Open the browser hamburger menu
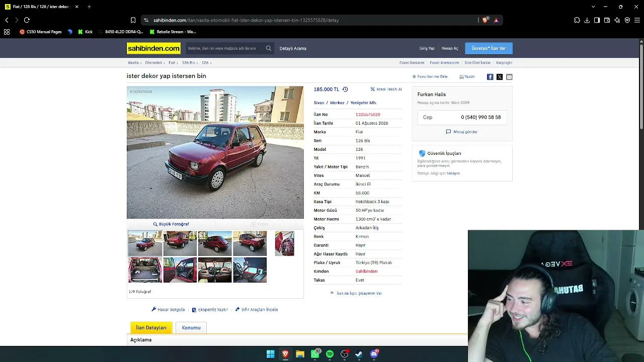This screenshot has width=644, height=362. click(637, 20)
